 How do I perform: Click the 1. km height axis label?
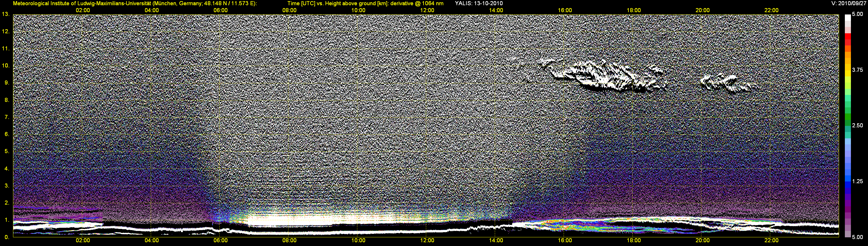point(7,220)
